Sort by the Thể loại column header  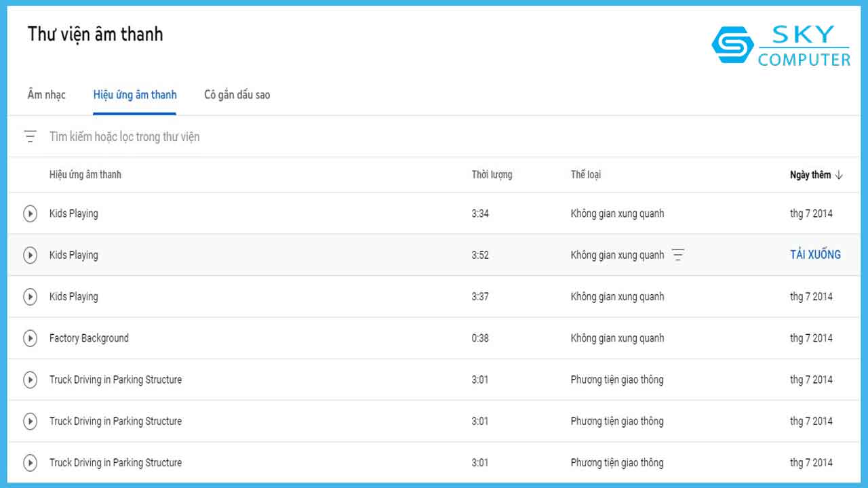[x=586, y=175]
